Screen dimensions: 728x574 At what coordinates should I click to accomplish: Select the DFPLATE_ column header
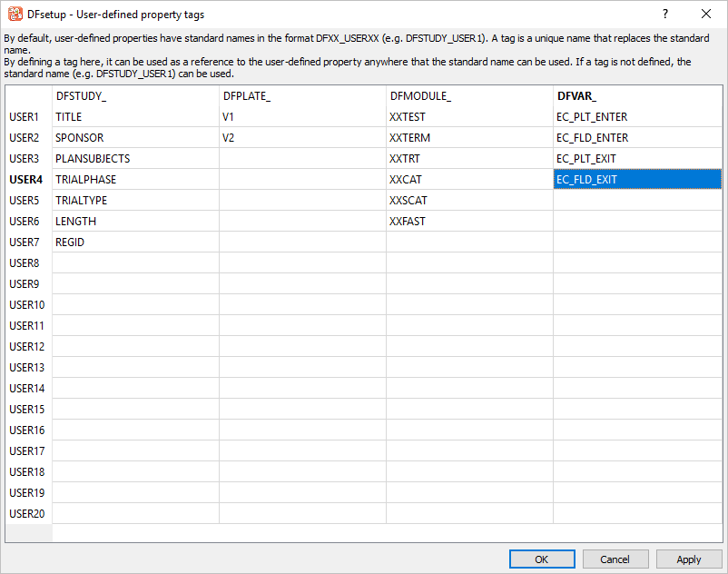click(x=302, y=96)
